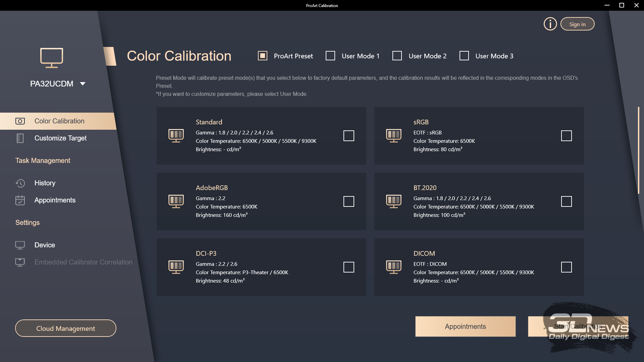Click 'Brightness: 48 cd/m²' in DCI-P3 card

click(220, 281)
